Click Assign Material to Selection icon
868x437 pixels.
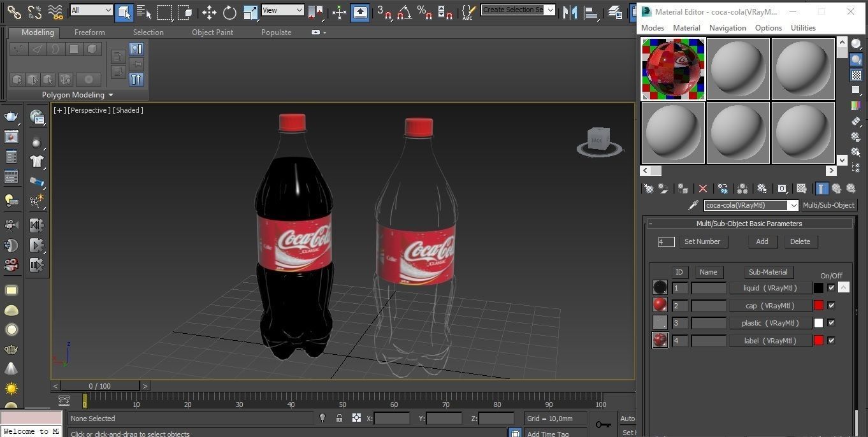coord(682,189)
